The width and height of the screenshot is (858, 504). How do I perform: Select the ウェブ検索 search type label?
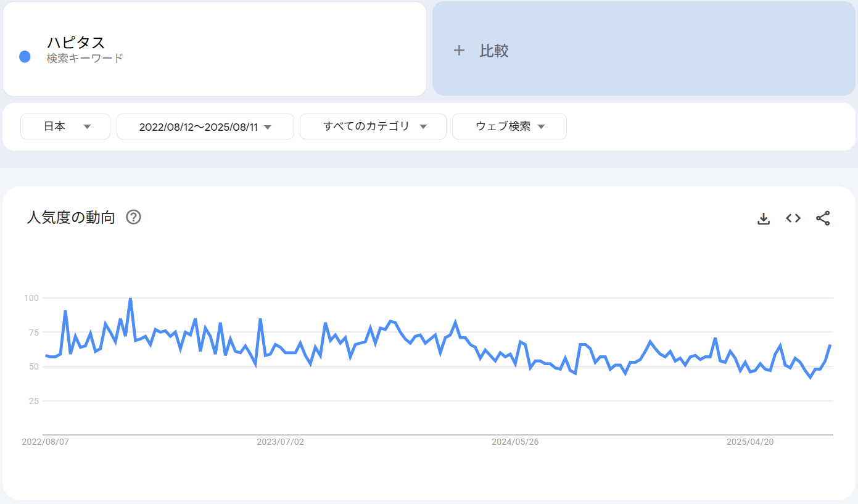click(503, 126)
